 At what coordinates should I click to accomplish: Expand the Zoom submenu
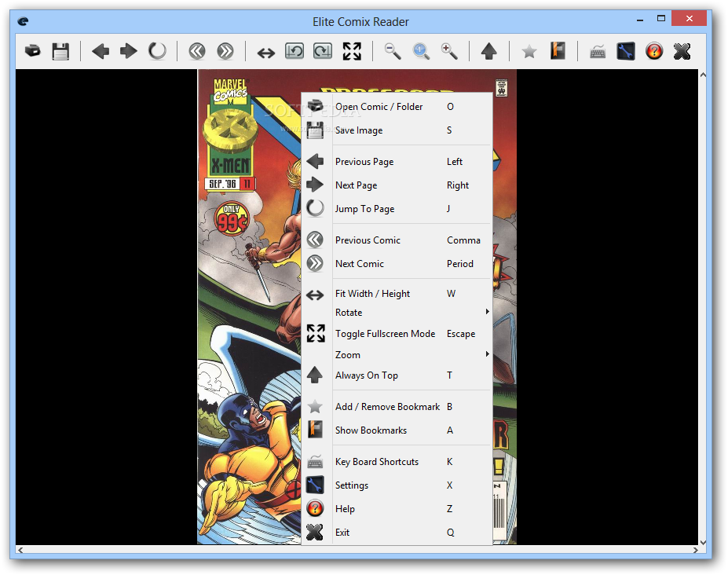tap(397, 355)
